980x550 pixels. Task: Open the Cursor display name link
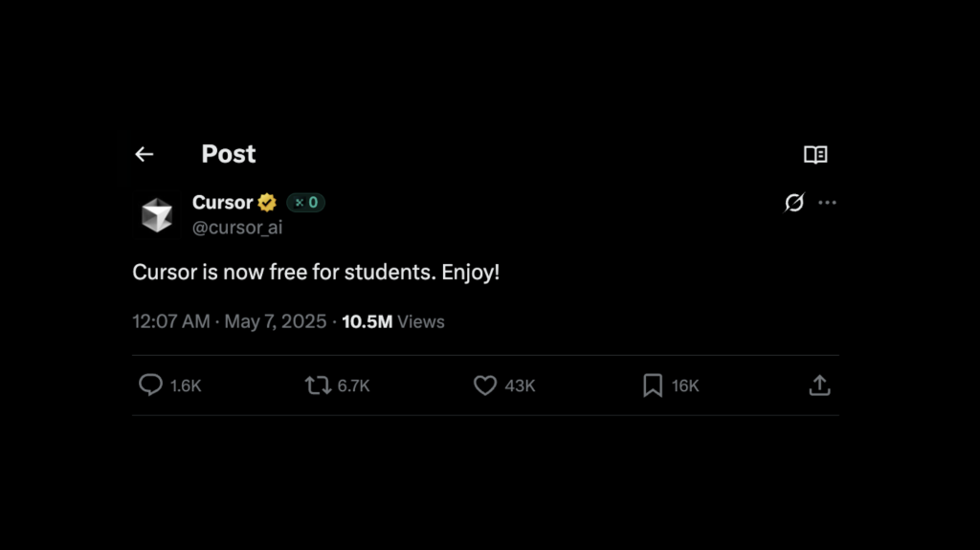click(222, 203)
